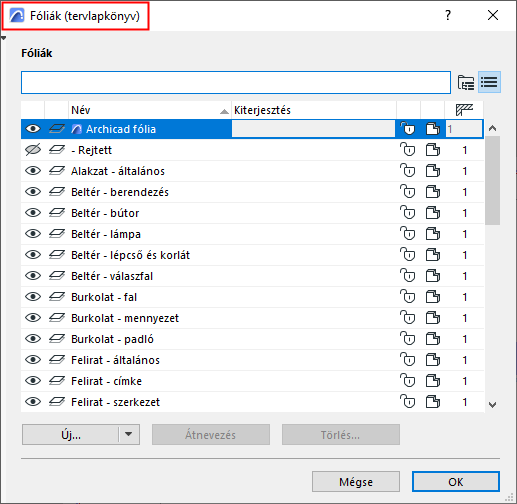517x504 pixels.
Task: Click layer sheet icon of Felirat - szerkezet
Action: [x=57, y=402]
